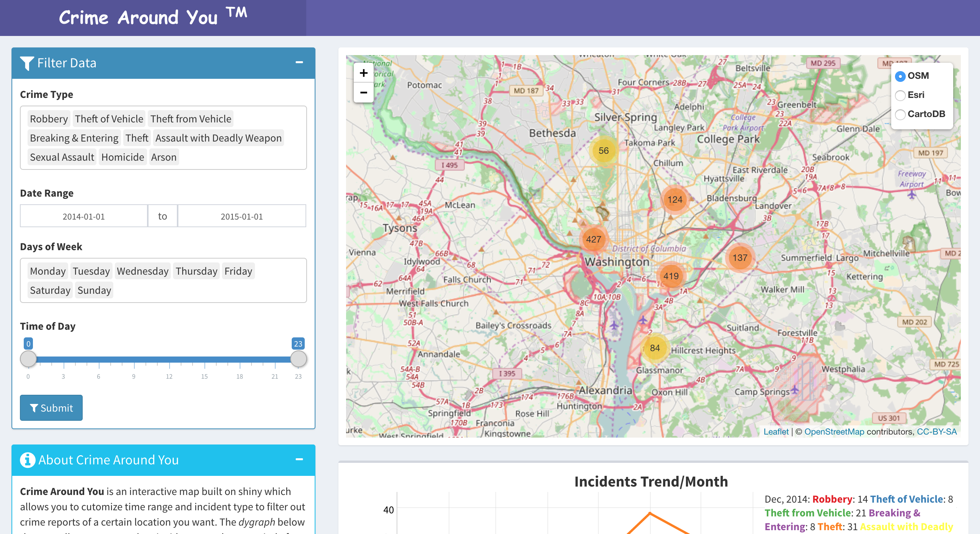Viewport: 980px width, 534px height.
Task: Click the zoom out (-) button on map
Action: pyautogui.click(x=364, y=92)
